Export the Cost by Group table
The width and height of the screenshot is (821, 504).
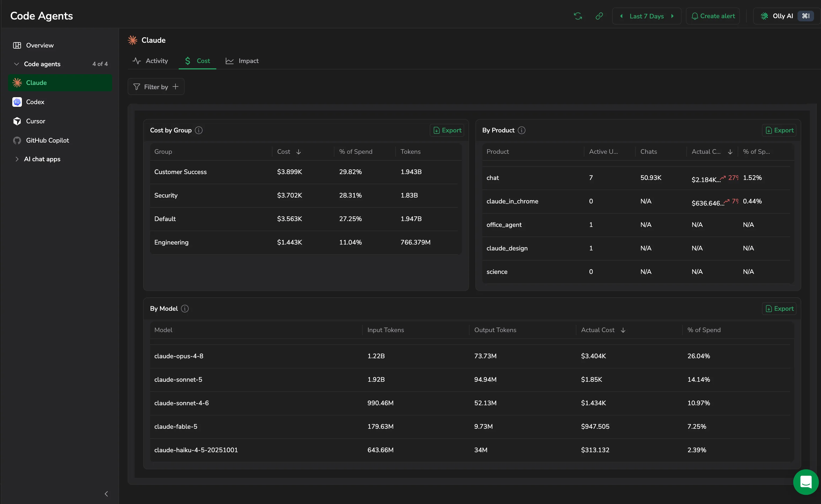click(447, 130)
